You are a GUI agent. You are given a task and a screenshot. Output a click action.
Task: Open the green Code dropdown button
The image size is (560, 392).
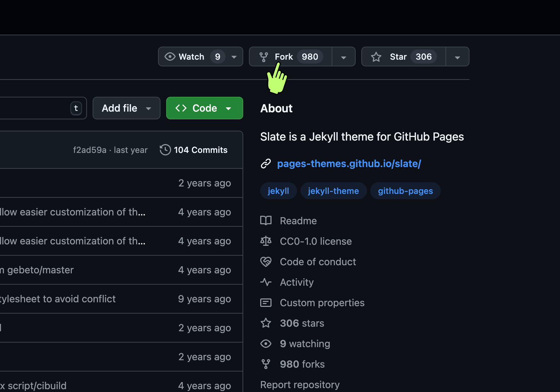pyautogui.click(x=205, y=108)
